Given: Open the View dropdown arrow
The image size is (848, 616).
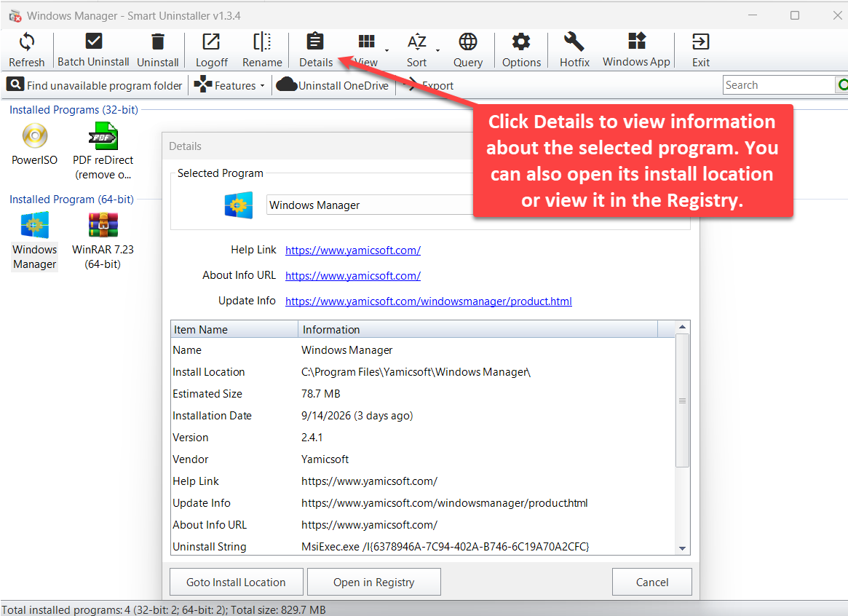Looking at the screenshot, I should (387, 50).
